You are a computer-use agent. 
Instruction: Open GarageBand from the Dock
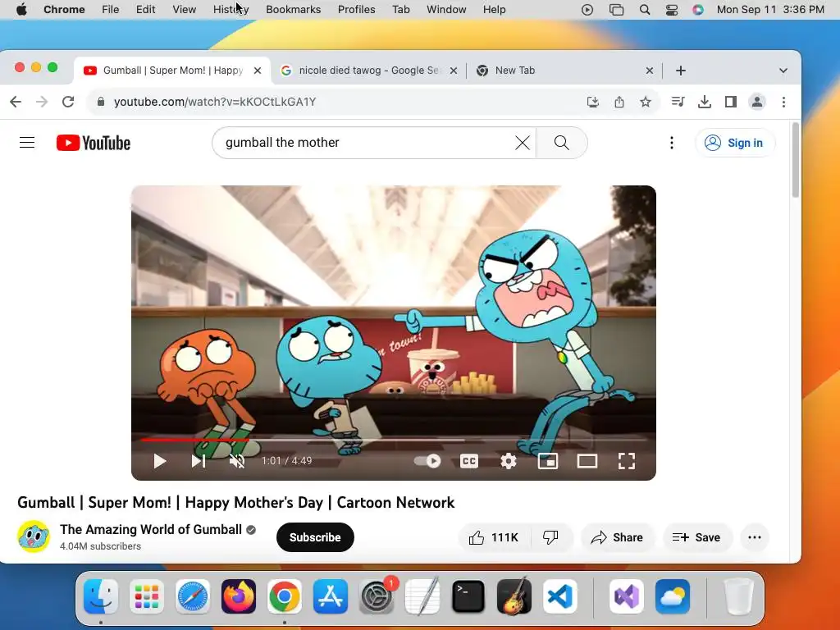514,596
